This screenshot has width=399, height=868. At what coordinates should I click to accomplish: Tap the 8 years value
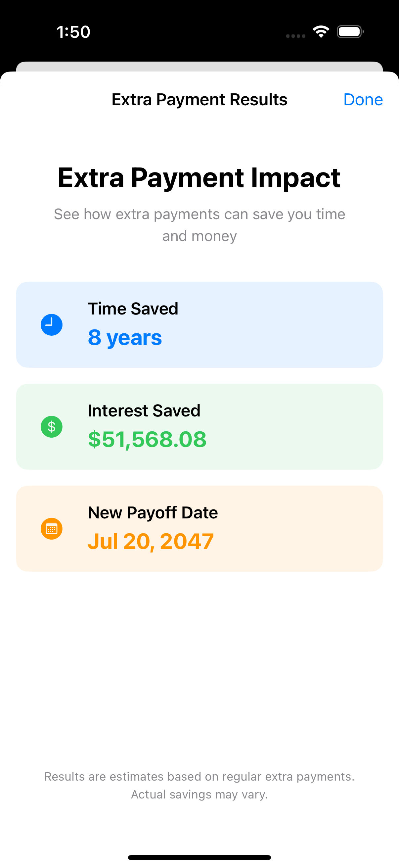click(x=125, y=338)
